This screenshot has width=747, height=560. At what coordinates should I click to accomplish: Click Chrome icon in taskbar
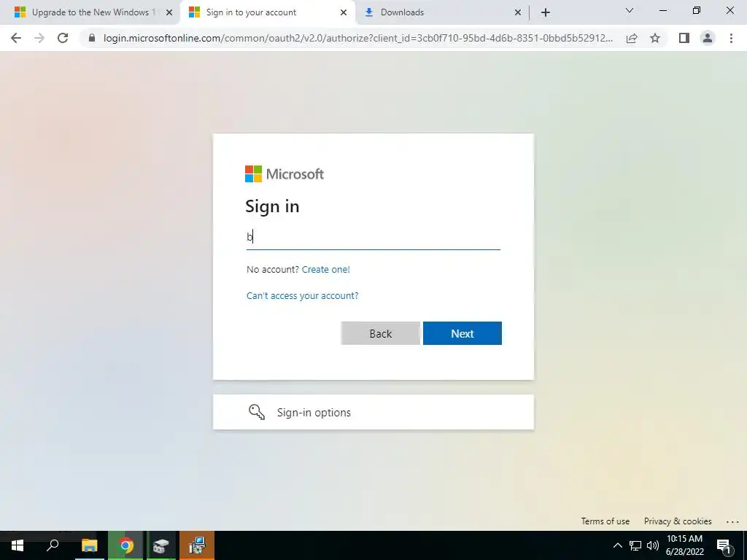(125, 545)
